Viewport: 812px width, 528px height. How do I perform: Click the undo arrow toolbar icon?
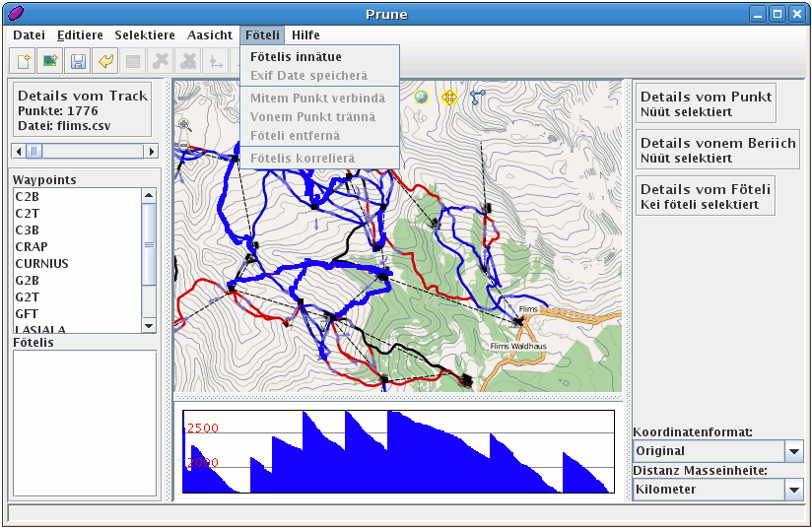coord(105,62)
